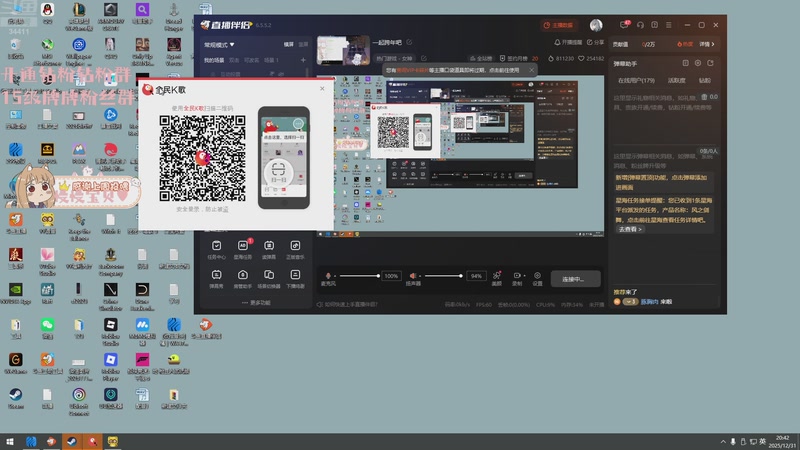Expand microphone device dropdown arrow

click(x=335, y=276)
